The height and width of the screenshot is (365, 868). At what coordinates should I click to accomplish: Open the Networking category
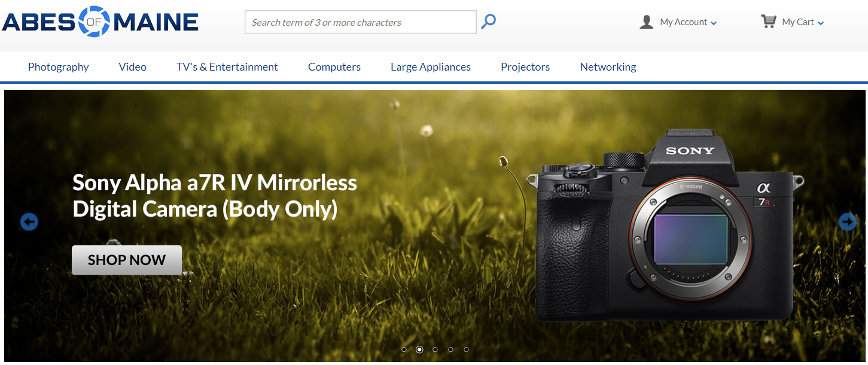[x=608, y=67]
